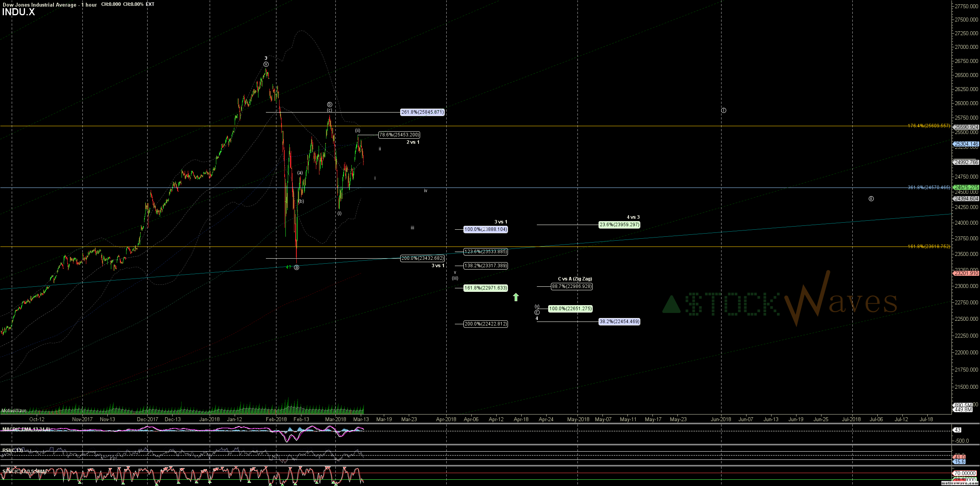Screen dimensions: 980x486
Task: Click the (ii) wave label near 78.6%
Action: (358, 130)
